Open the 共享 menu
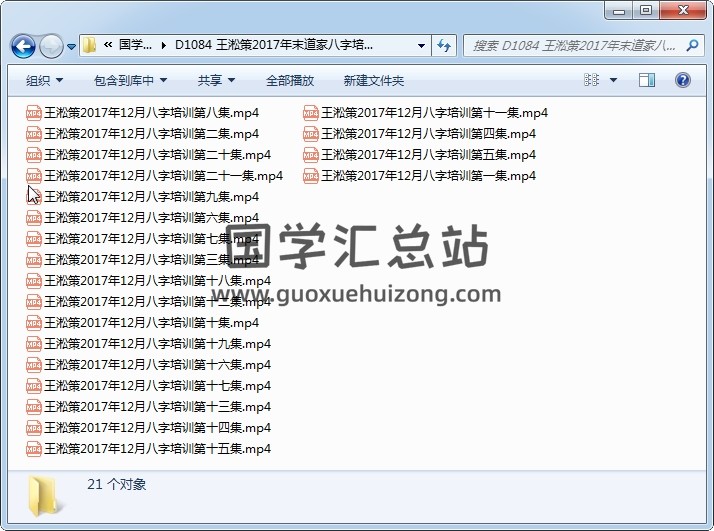 tap(216, 81)
